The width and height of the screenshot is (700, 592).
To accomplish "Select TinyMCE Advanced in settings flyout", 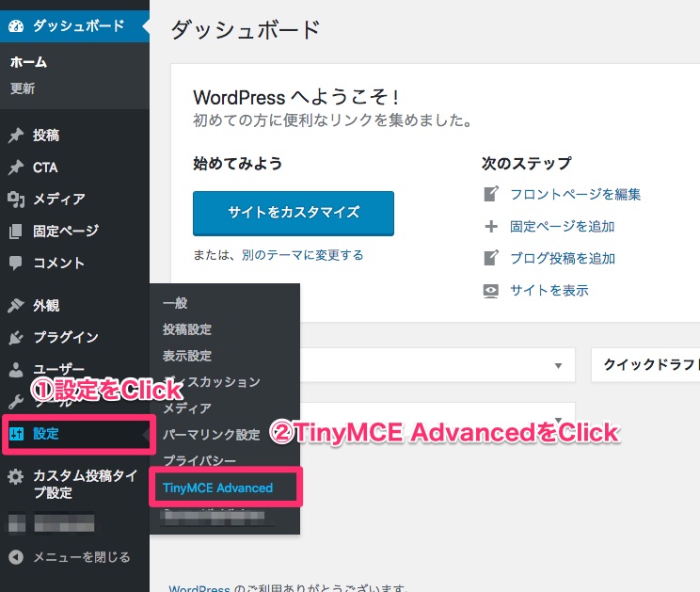I will [218, 488].
